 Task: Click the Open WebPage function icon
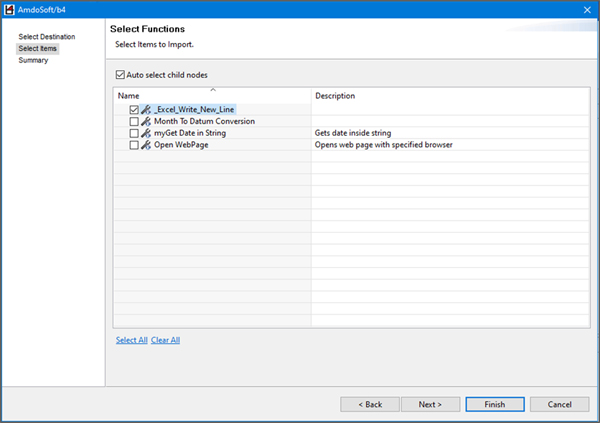click(146, 145)
